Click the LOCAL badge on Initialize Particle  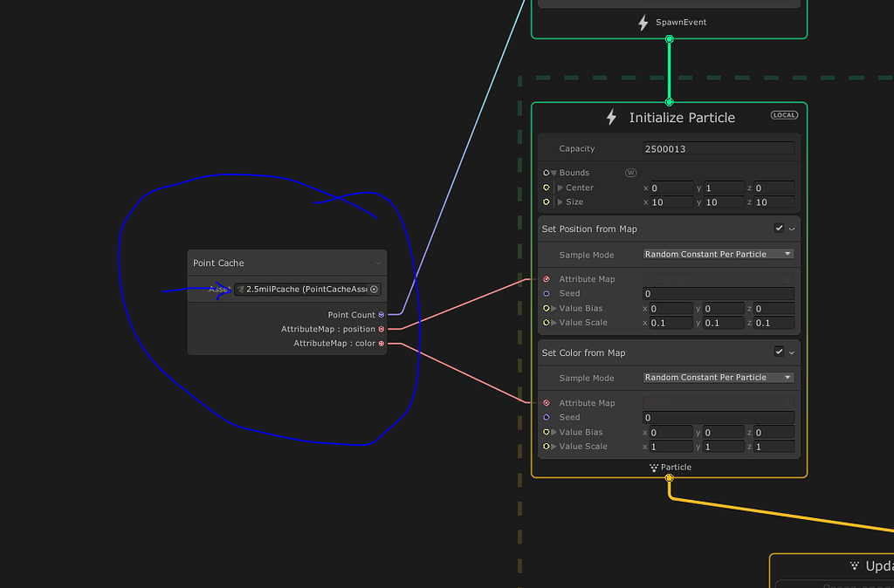coord(783,114)
